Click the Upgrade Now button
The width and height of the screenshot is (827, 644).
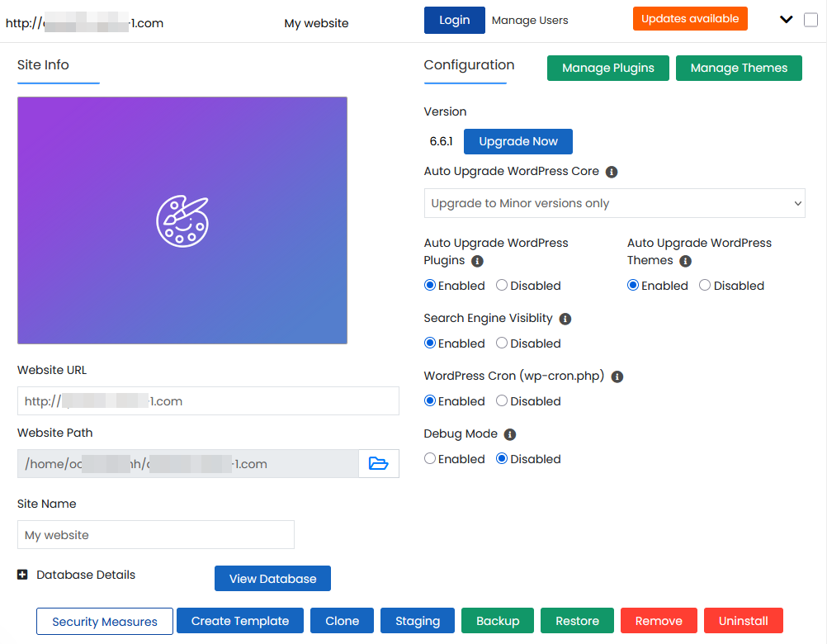pyautogui.click(x=518, y=141)
